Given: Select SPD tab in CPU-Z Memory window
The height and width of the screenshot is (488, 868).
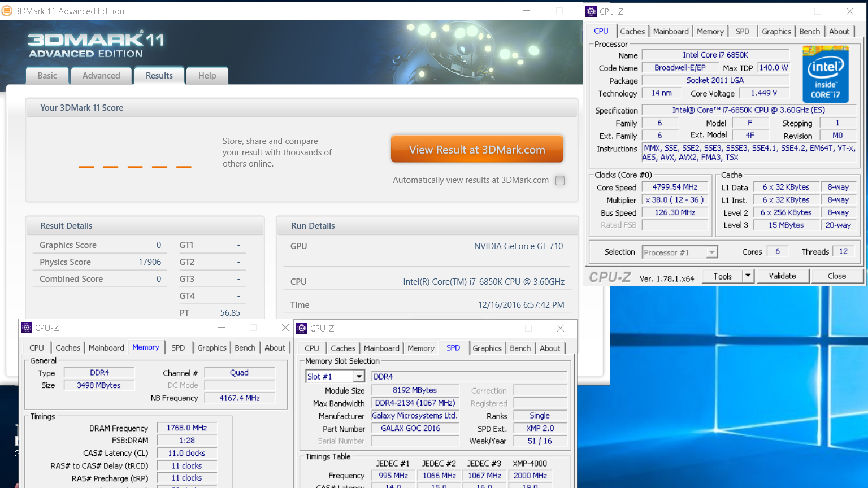Looking at the screenshot, I should [178, 348].
